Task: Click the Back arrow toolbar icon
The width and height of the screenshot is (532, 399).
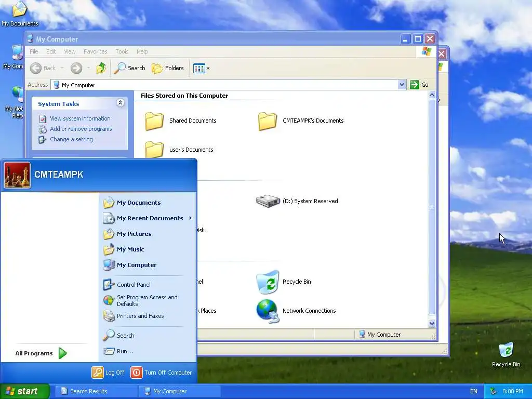Action: point(36,68)
